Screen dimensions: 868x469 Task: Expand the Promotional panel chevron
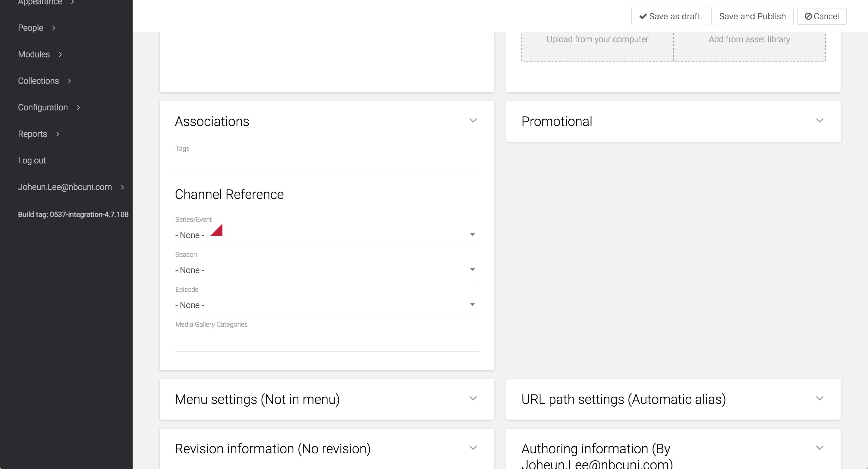click(x=819, y=121)
